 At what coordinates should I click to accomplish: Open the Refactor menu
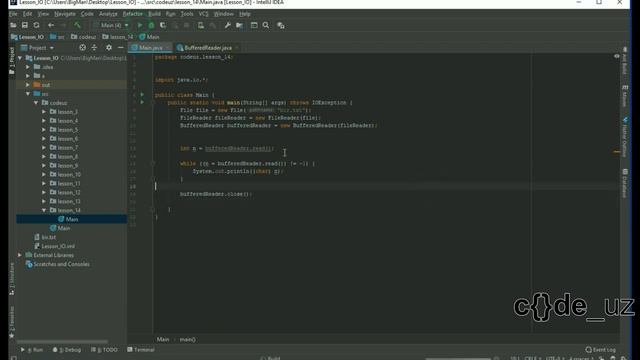tap(133, 14)
